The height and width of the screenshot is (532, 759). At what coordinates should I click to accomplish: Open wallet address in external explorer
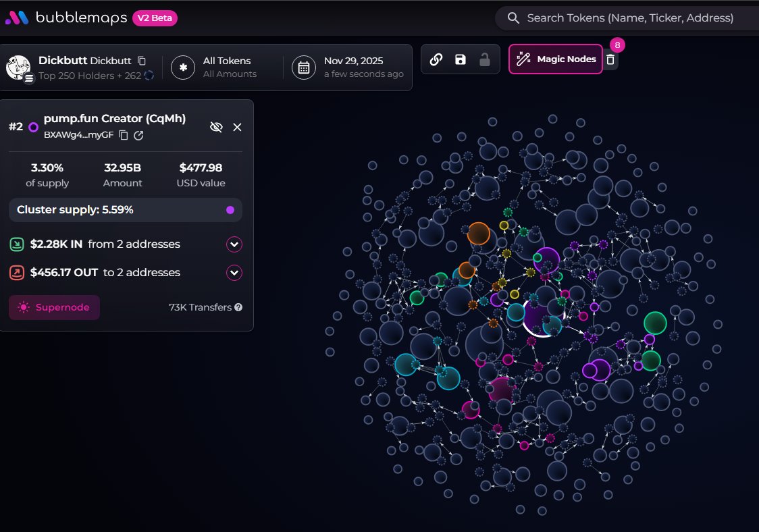tap(138, 135)
